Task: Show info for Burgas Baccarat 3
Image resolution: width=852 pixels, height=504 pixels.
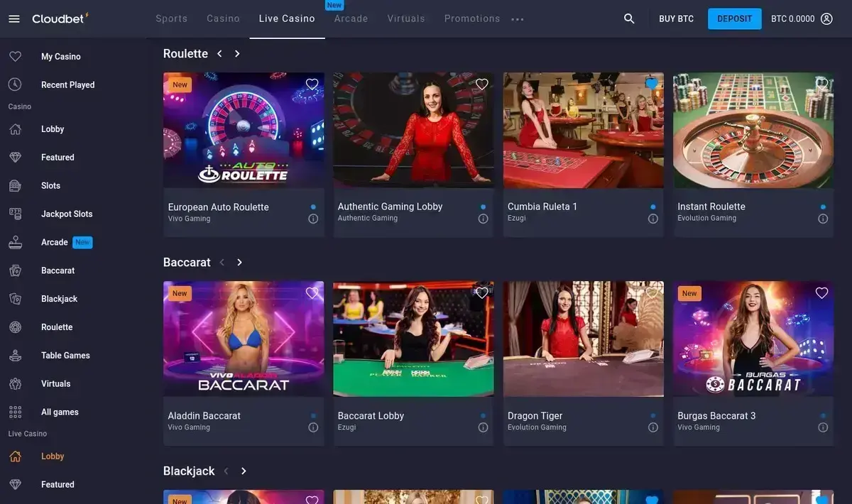Action: point(823,427)
